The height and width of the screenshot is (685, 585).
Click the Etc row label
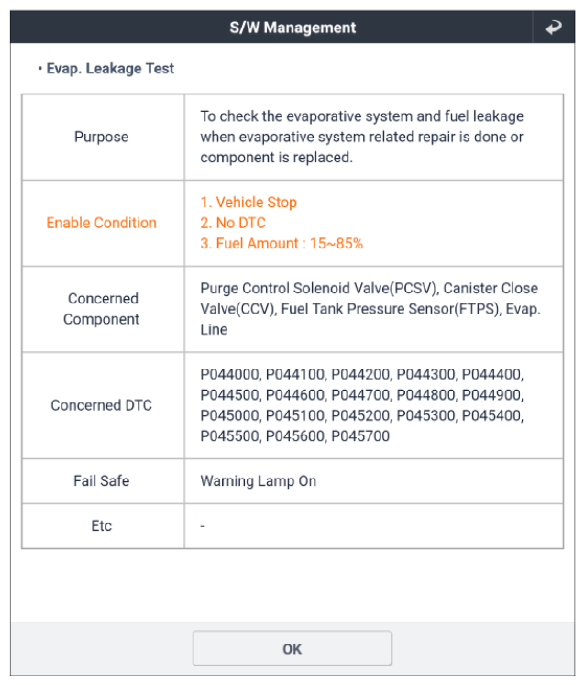(x=101, y=526)
